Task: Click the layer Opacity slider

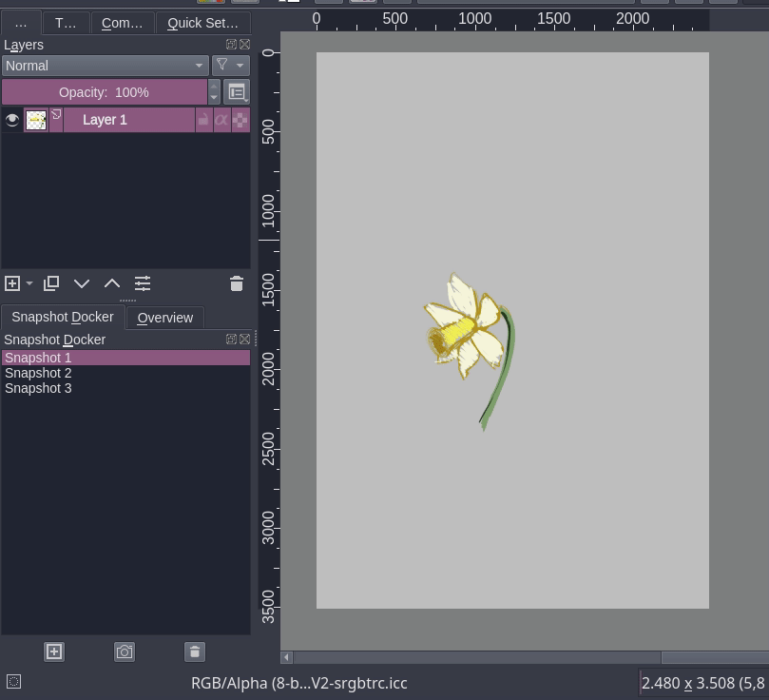Action: 104,92
